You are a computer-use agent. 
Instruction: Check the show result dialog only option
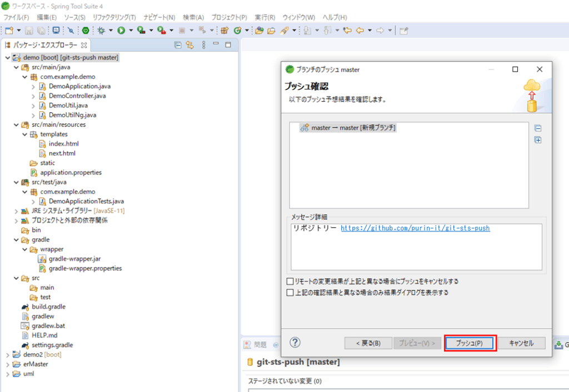pyautogui.click(x=291, y=292)
